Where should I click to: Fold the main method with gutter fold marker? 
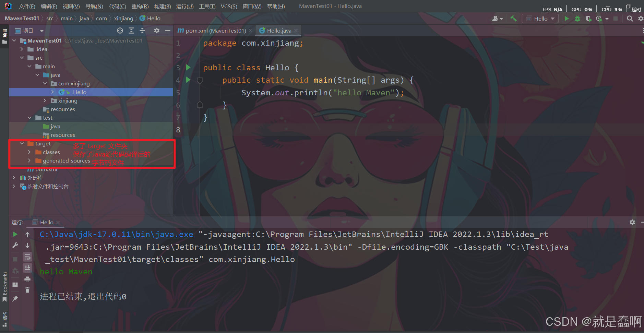[x=200, y=80]
